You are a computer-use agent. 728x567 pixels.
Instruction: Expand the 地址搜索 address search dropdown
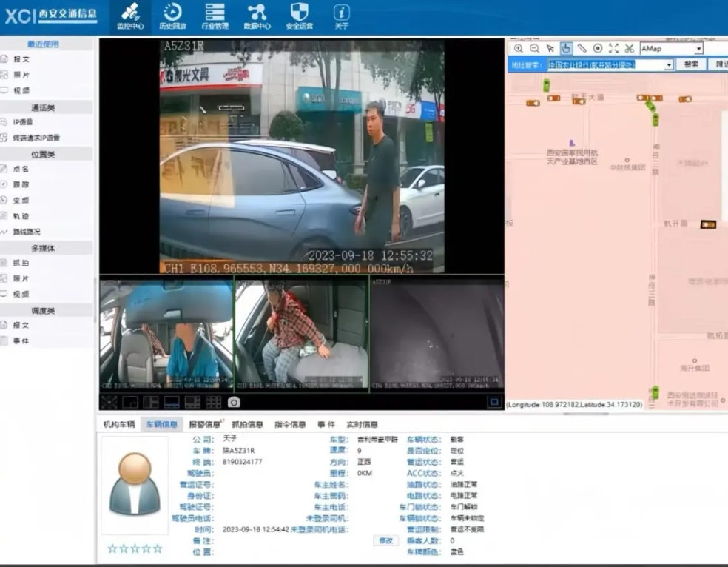click(669, 65)
